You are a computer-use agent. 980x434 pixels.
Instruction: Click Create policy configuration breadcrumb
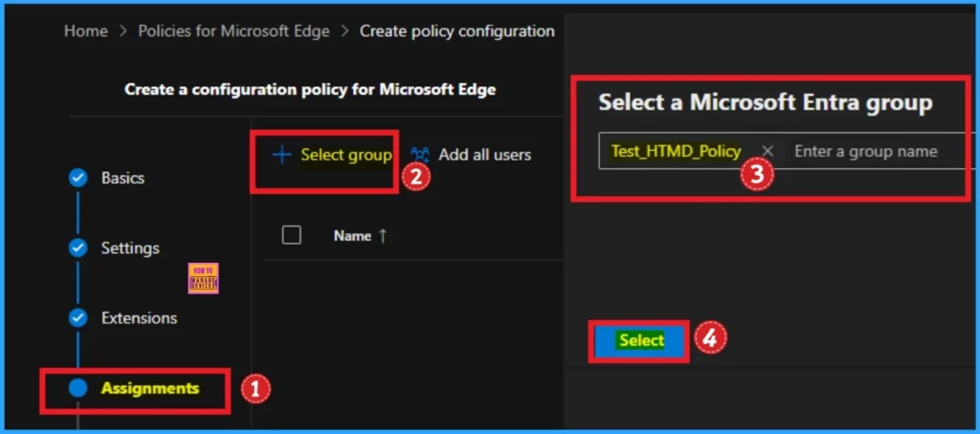(x=457, y=32)
